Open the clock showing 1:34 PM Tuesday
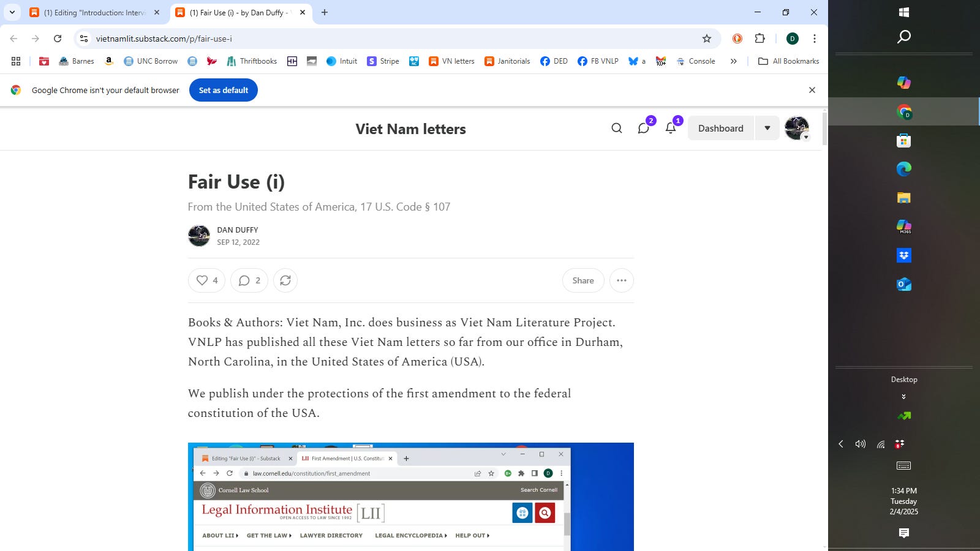The height and width of the screenshot is (551, 980). coord(904,501)
